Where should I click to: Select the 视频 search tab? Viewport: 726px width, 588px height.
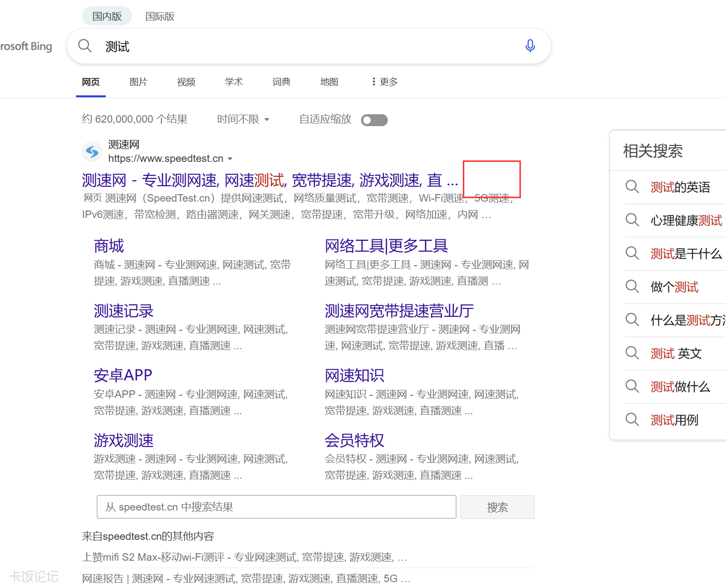tap(186, 82)
